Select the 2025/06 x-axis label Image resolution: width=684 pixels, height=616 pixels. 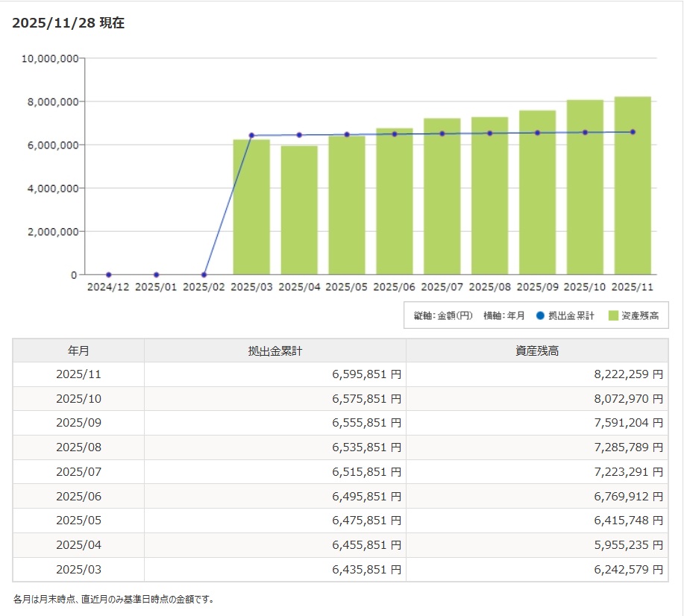tap(395, 287)
